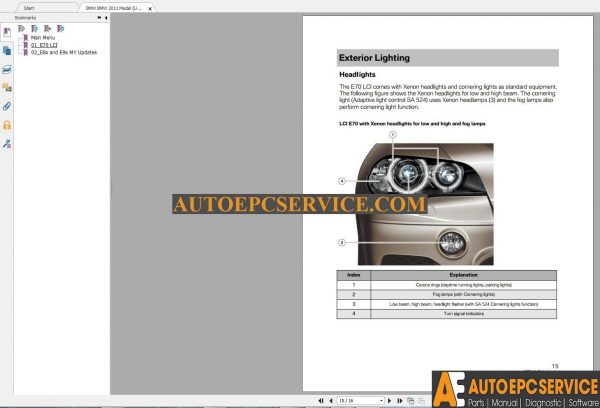Click the next view icon in status bar
The height and width of the screenshot is (408, 600).
coord(422,401)
